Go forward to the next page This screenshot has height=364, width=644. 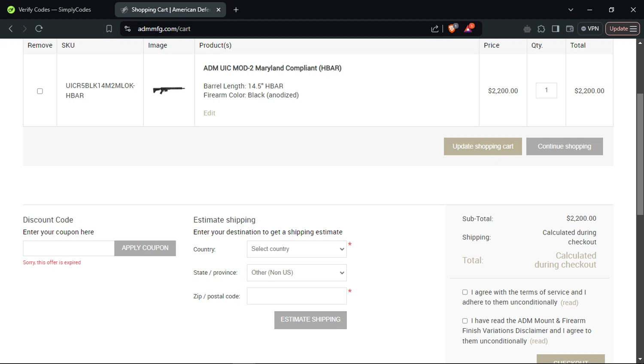coord(24,29)
